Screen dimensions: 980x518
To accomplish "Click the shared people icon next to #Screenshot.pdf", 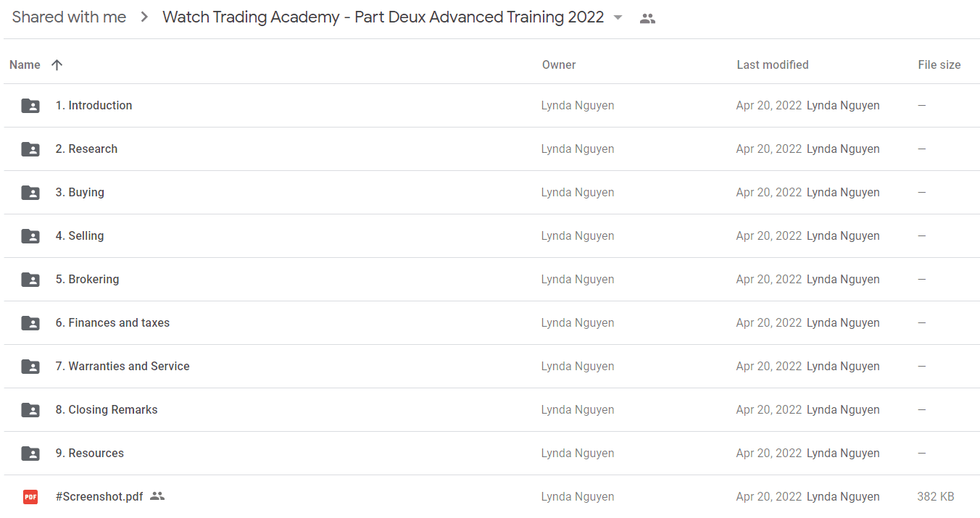I will 157,496.
